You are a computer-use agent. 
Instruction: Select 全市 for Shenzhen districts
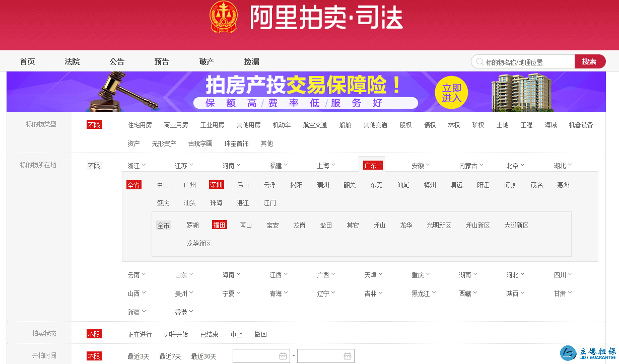[164, 225]
